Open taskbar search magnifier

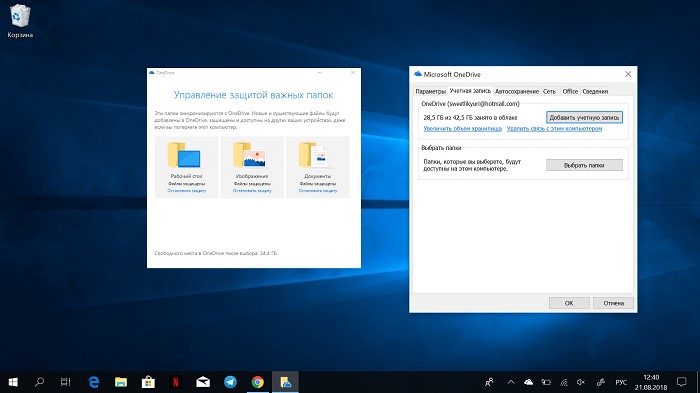pyautogui.click(x=39, y=382)
